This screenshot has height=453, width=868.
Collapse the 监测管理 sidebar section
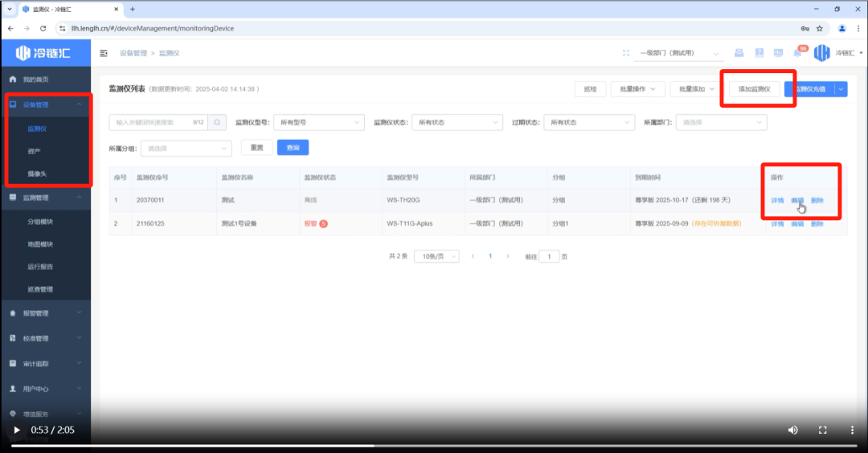(x=46, y=198)
